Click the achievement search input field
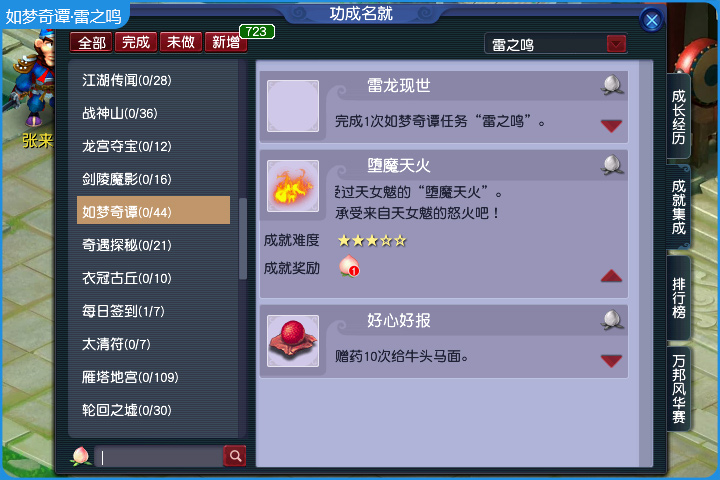Viewport: 720px width, 480px height. (x=159, y=457)
